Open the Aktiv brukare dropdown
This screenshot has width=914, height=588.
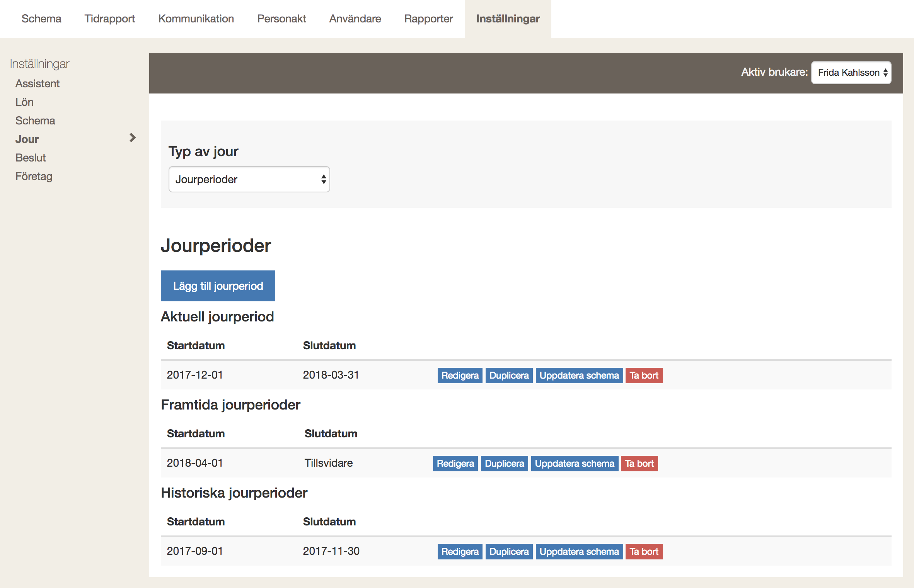pyautogui.click(x=851, y=73)
